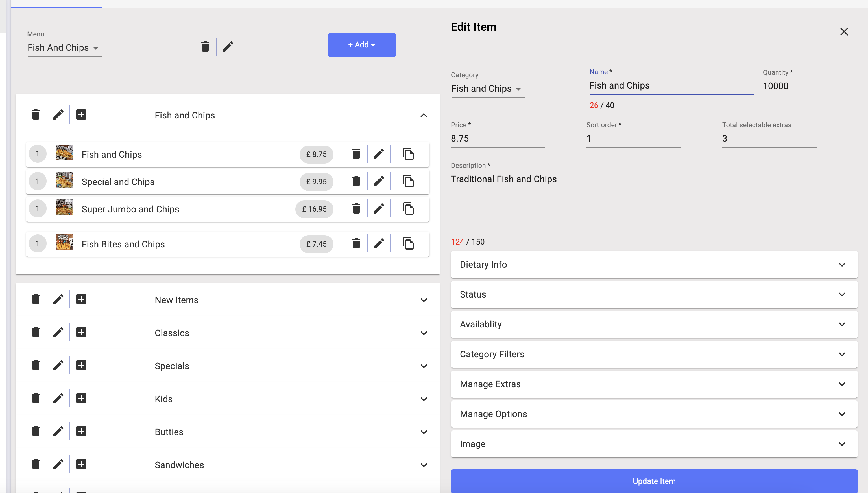Select the Fish Bites and Chips thumbnail
The height and width of the screenshot is (493, 868).
click(64, 243)
